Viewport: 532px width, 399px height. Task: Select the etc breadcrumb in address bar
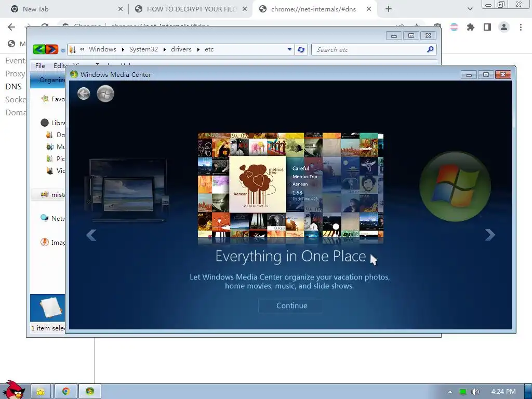[x=209, y=49]
